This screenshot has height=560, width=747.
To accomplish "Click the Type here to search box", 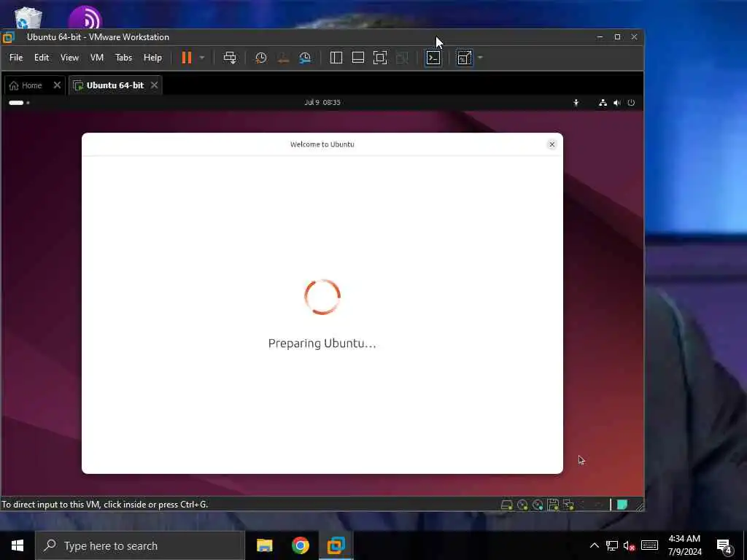I will click(140, 545).
